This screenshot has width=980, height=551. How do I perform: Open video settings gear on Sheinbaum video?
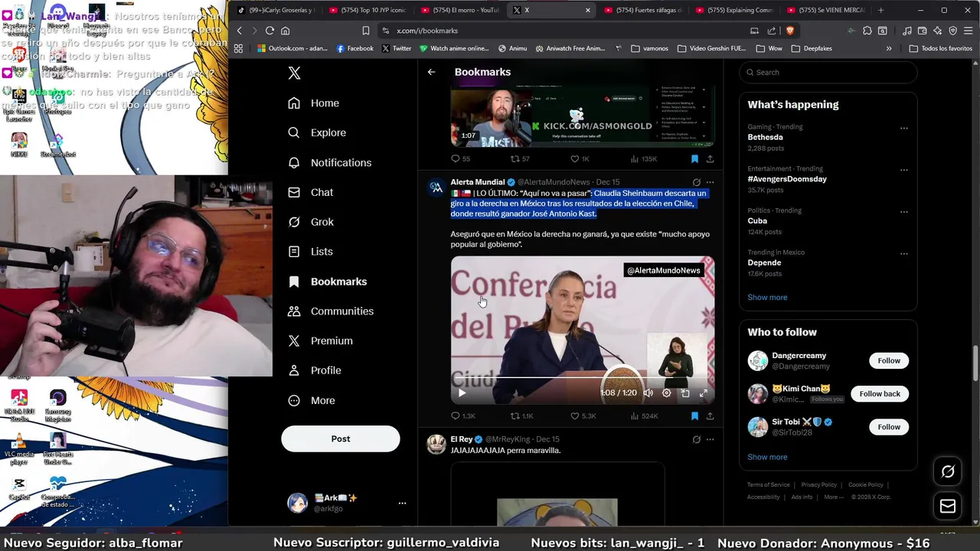(667, 393)
